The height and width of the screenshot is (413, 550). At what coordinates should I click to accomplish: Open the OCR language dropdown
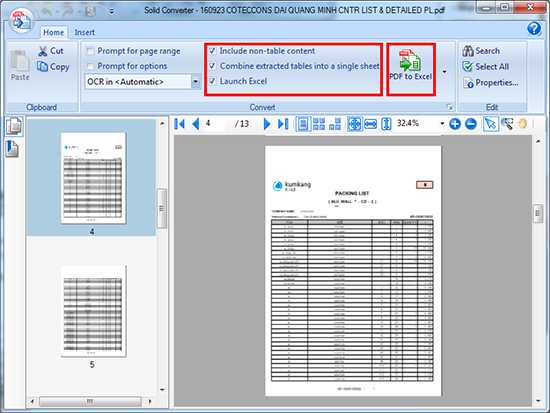195,82
